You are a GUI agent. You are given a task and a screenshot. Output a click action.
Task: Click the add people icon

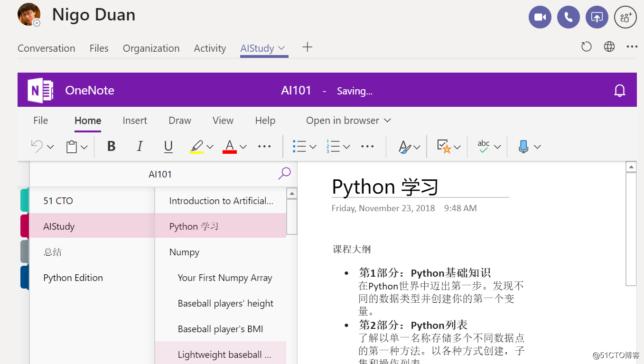625,18
